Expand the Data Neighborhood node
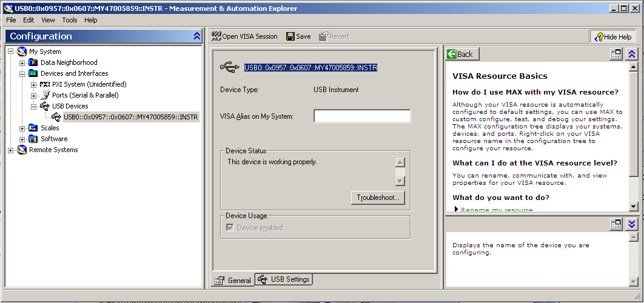Viewport: 644px width, 303px height. 22,63
